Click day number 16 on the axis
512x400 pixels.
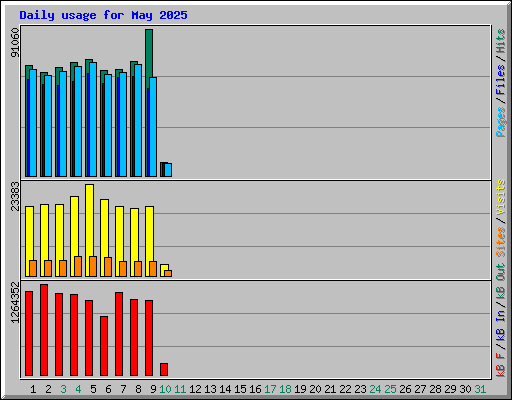pos(255,389)
